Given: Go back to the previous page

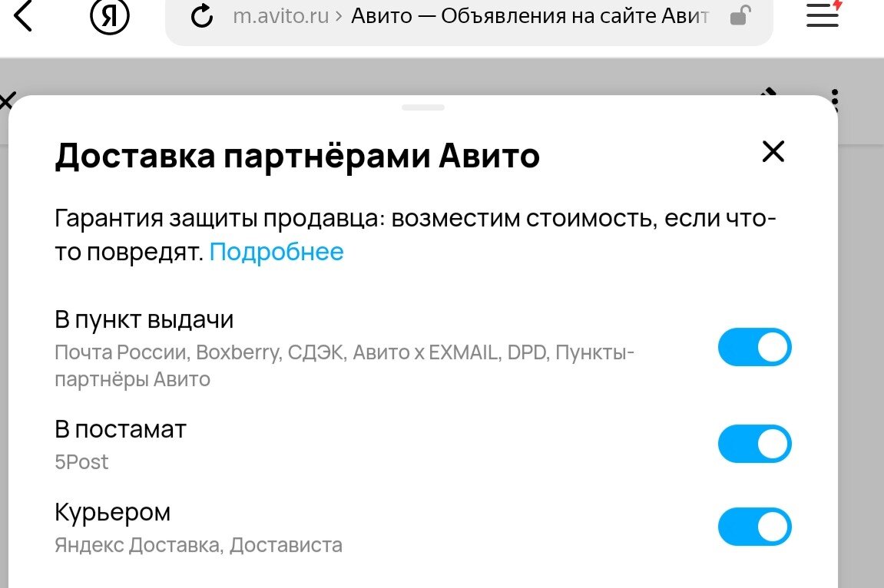Looking at the screenshot, I should click(x=22, y=17).
